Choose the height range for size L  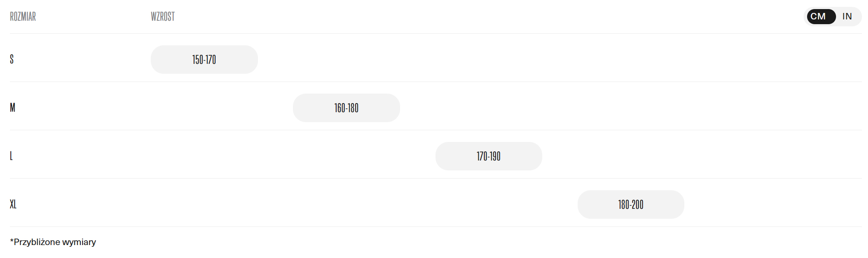coord(488,156)
